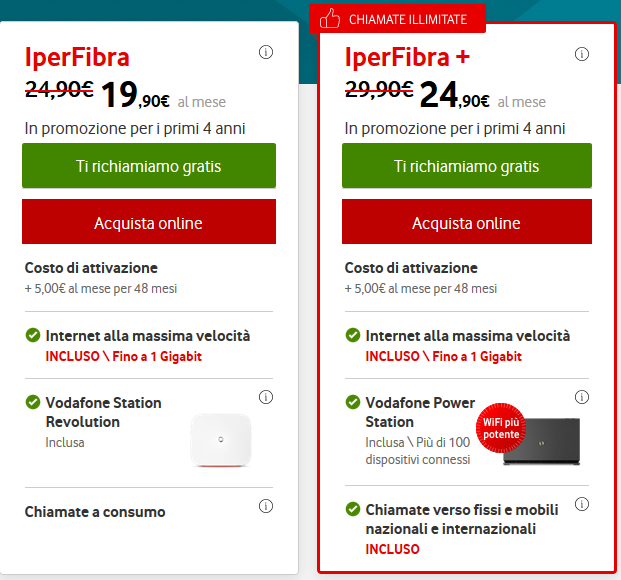Image resolution: width=621 pixels, height=580 pixels.
Task: Click Acquista online for IperFibra +
Action: 467,223
